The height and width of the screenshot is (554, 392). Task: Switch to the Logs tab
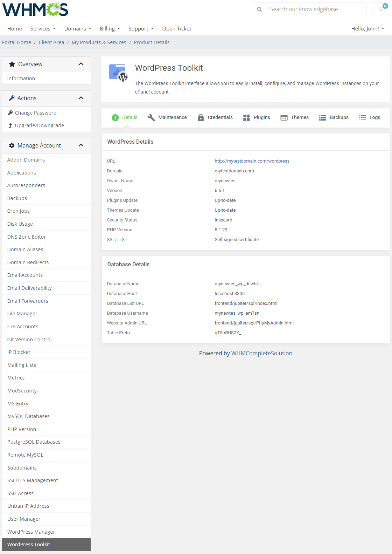[x=370, y=118]
